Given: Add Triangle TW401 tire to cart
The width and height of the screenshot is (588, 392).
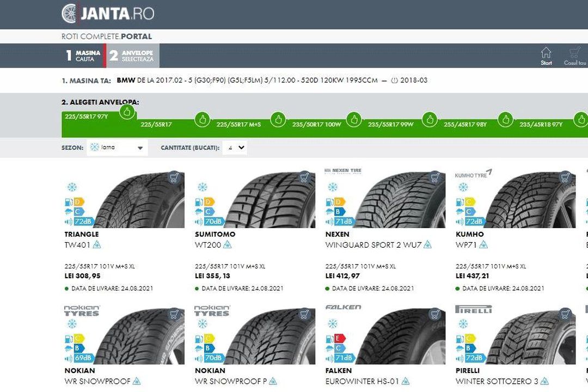Looking at the screenshot, I should tap(174, 177).
